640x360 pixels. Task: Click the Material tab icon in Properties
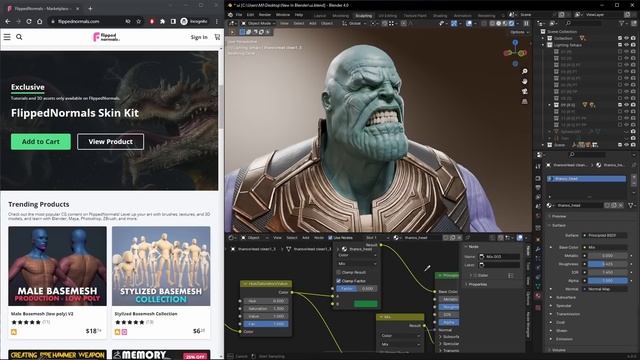(538, 296)
